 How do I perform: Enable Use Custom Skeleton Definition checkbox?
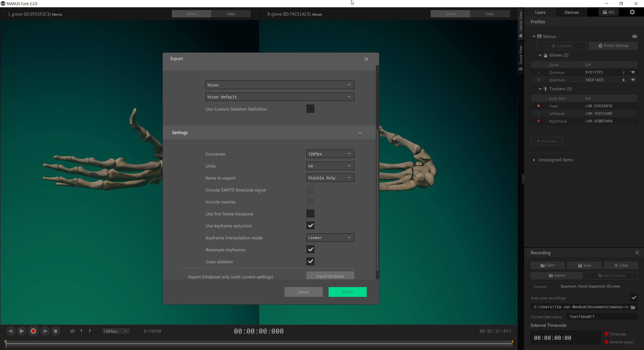310,109
